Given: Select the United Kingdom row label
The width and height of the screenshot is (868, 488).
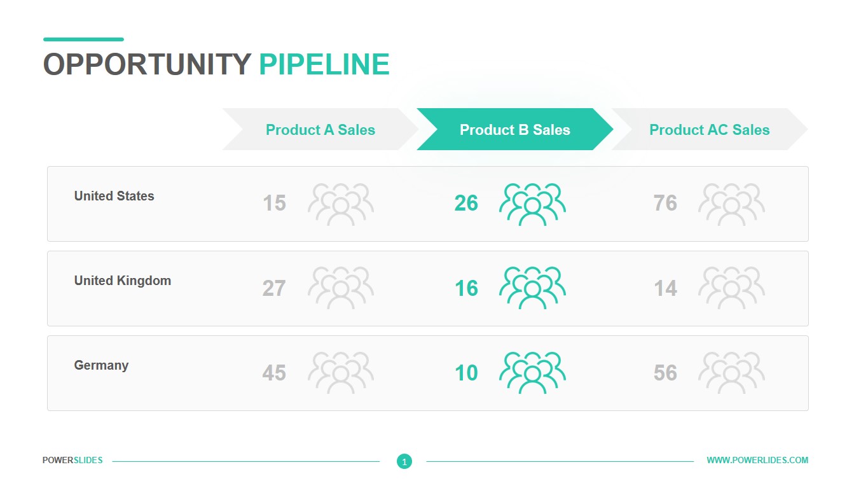Looking at the screenshot, I should point(123,281).
